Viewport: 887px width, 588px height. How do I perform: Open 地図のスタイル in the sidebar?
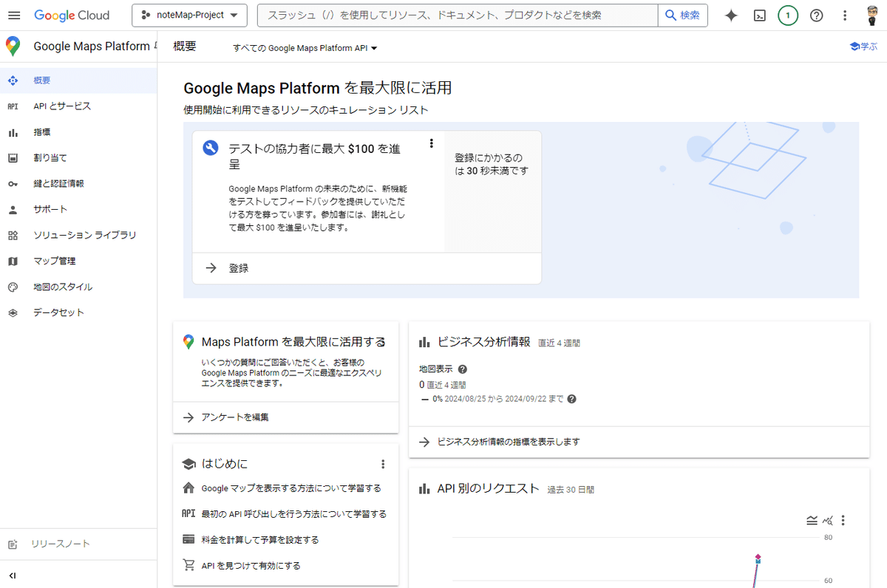tap(78, 287)
